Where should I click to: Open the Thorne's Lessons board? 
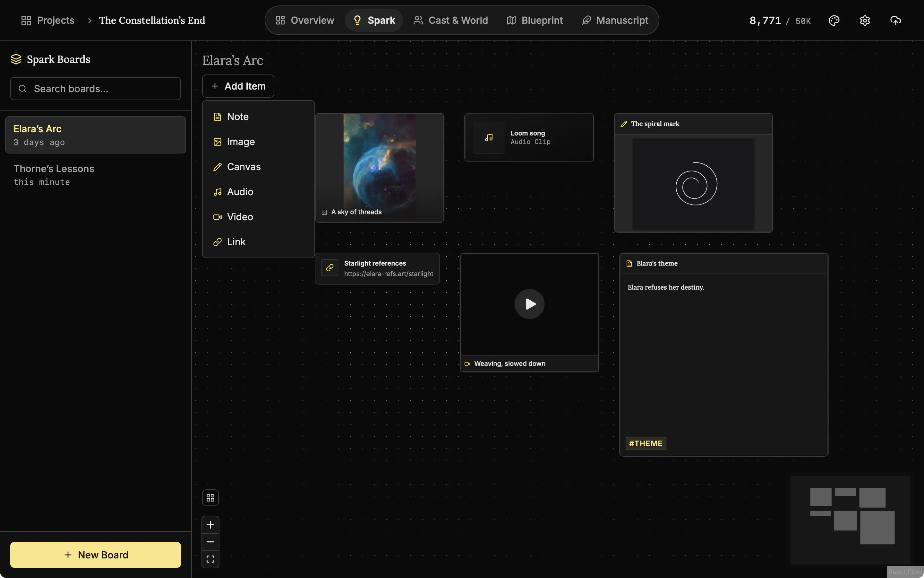click(96, 175)
